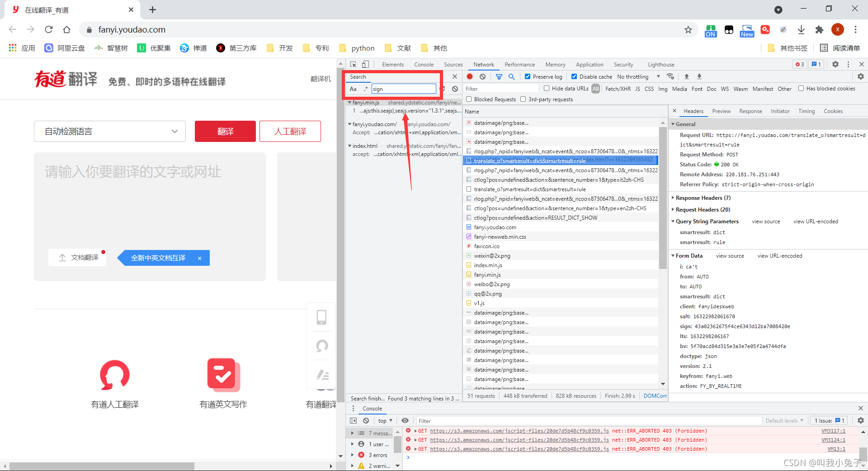Show console sidebar icon
The image size is (868, 471).
pos(353,420)
